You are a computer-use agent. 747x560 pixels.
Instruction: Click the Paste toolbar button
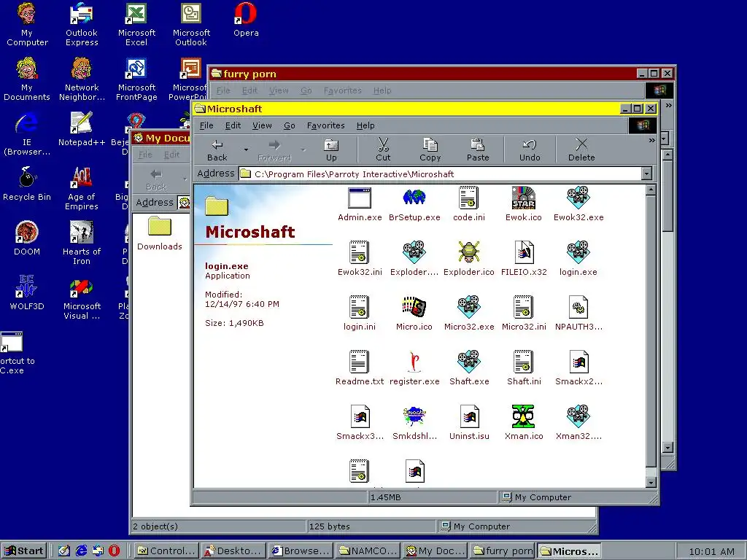478,150
